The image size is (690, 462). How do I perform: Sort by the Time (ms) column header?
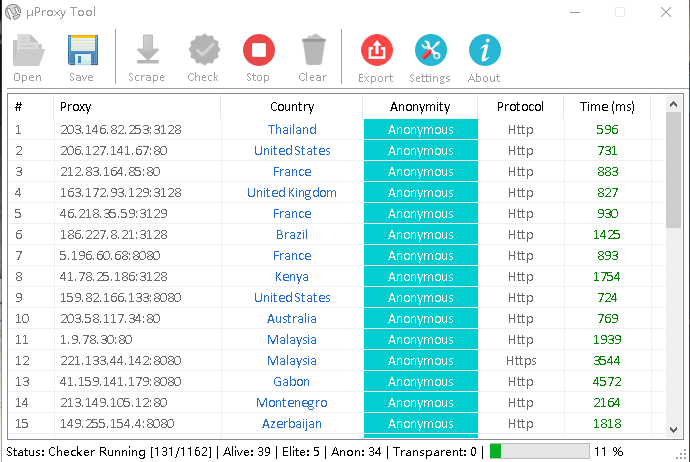[x=607, y=107]
